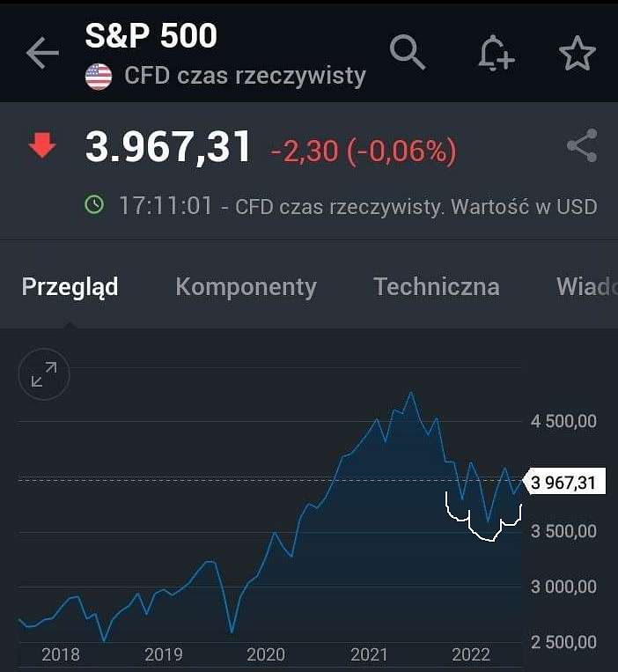Click the 2020 label on chart axis
The height and width of the screenshot is (672, 618).
266,654
